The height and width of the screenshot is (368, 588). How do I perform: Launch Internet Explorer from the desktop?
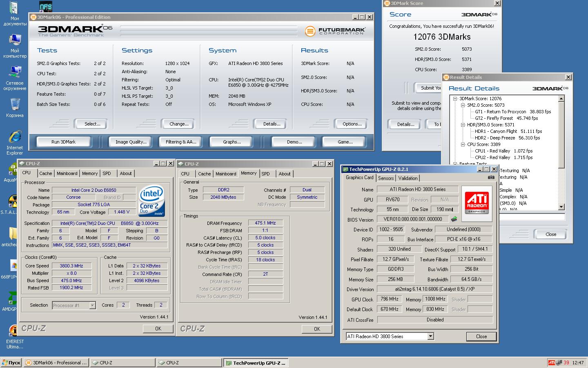pos(15,143)
